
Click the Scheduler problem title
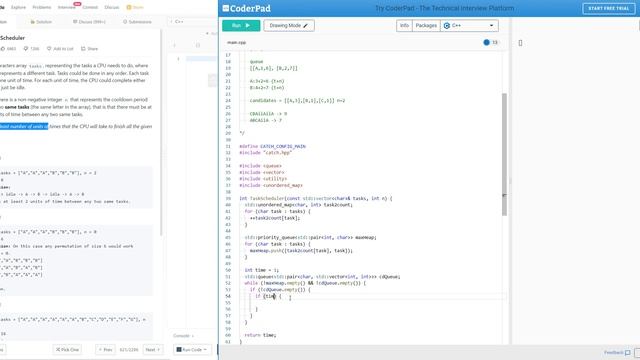click(x=13, y=38)
